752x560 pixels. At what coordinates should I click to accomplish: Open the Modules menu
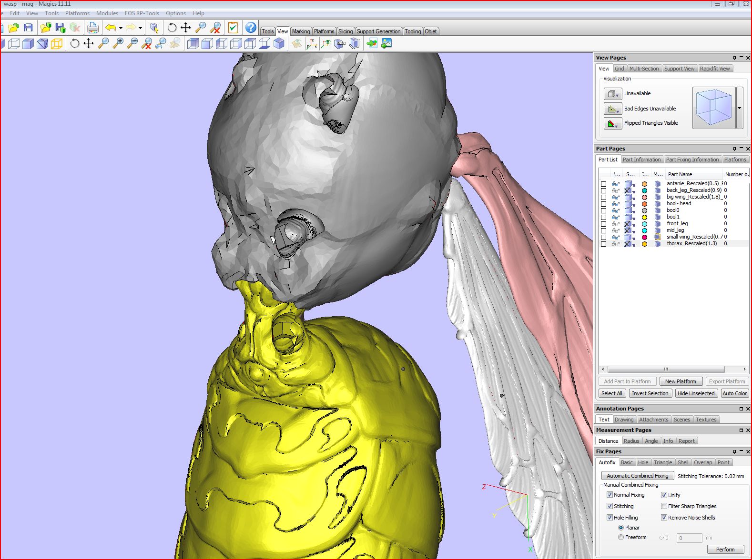(107, 13)
